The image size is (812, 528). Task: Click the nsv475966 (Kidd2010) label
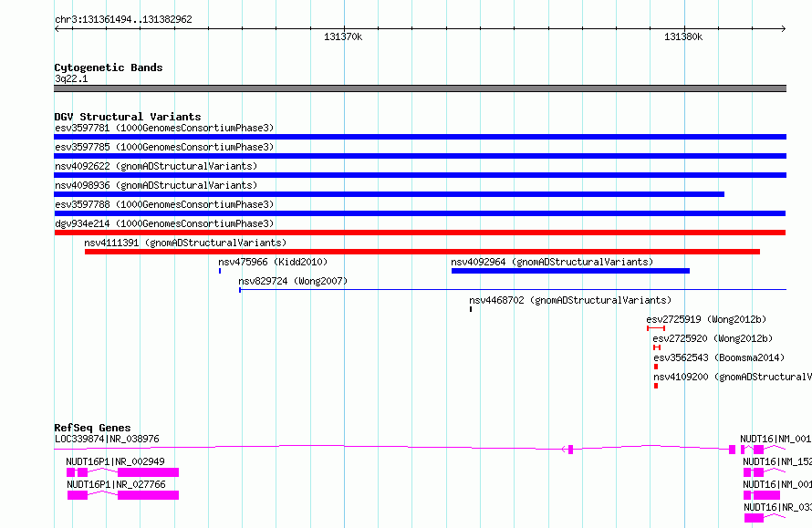[x=273, y=262]
